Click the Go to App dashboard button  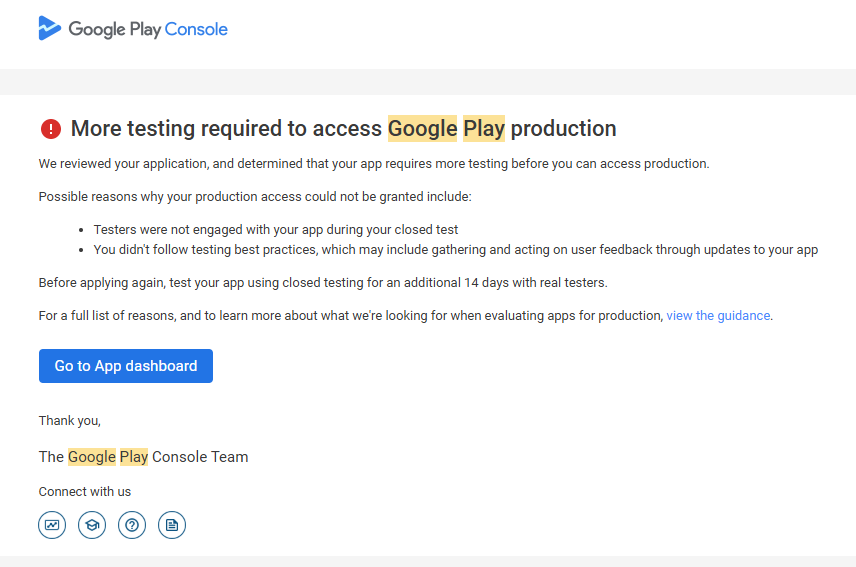pyautogui.click(x=126, y=366)
